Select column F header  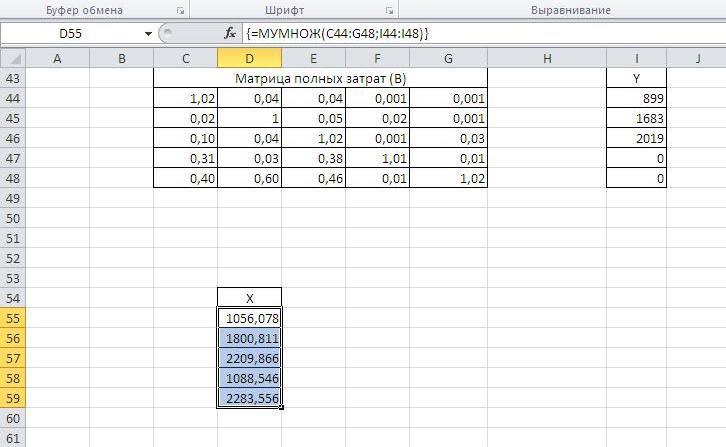[377, 59]
